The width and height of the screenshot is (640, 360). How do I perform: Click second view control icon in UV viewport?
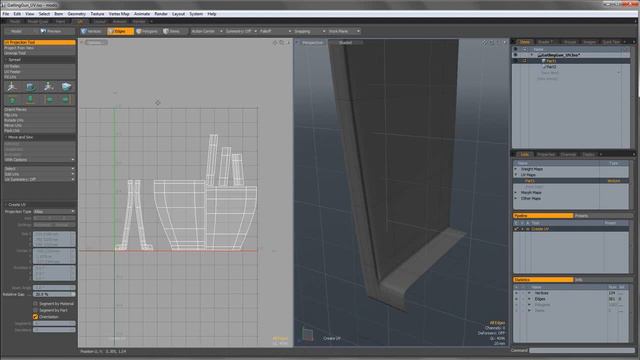282,42
